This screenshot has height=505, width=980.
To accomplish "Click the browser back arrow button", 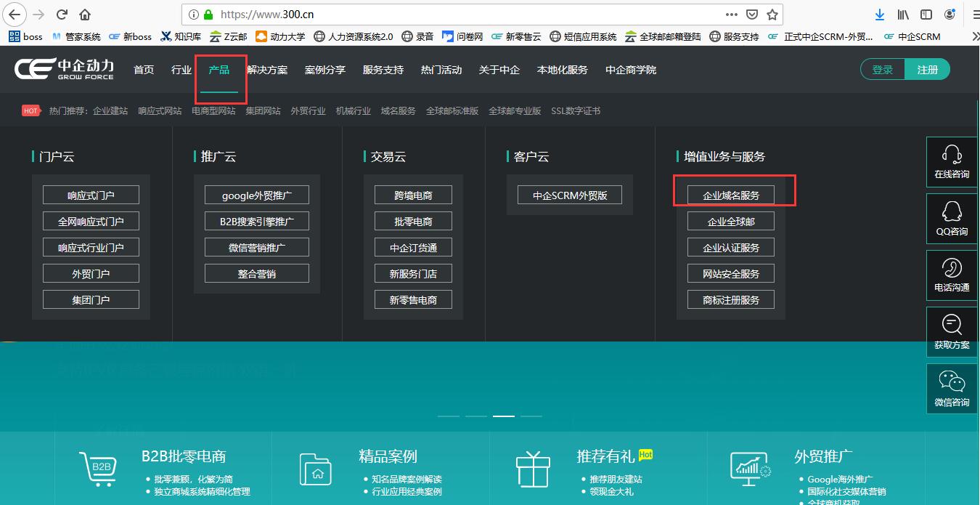I will [15, 15].
